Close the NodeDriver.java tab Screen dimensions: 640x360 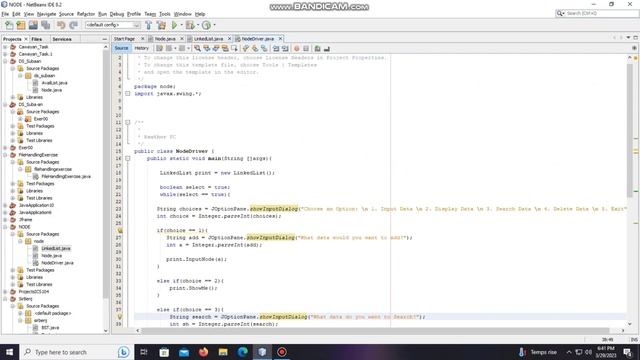click(280, 39)
